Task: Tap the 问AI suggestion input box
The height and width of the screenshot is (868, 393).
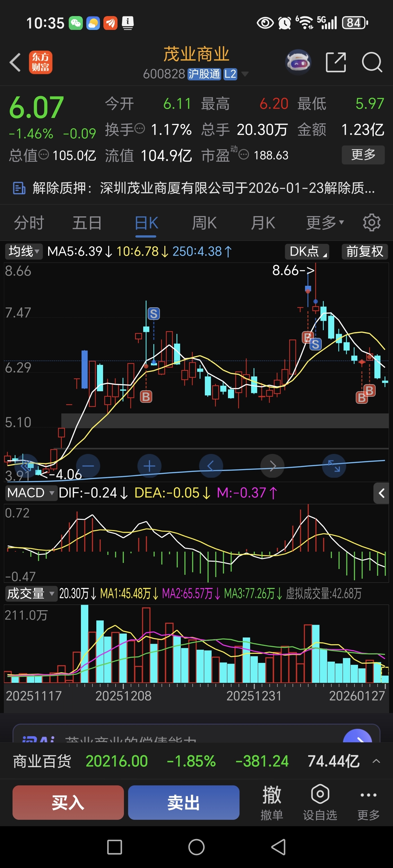Action: point(197,734)
